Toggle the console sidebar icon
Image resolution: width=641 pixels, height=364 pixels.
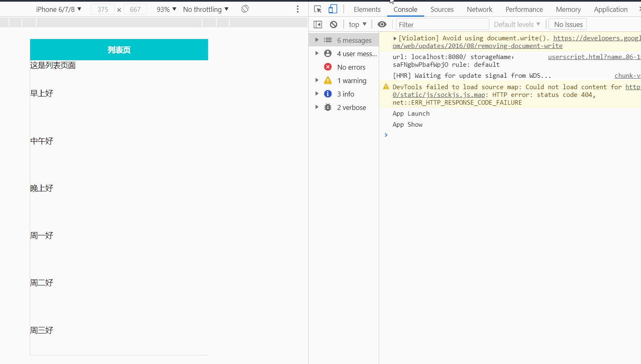[318, 24]
